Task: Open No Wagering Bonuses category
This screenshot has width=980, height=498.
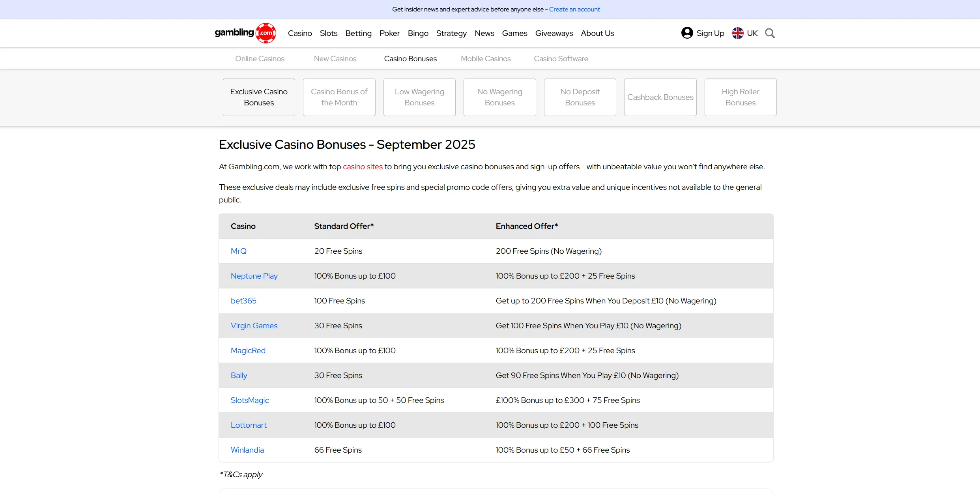Action: pyautogui.click(x=499, y=97)
